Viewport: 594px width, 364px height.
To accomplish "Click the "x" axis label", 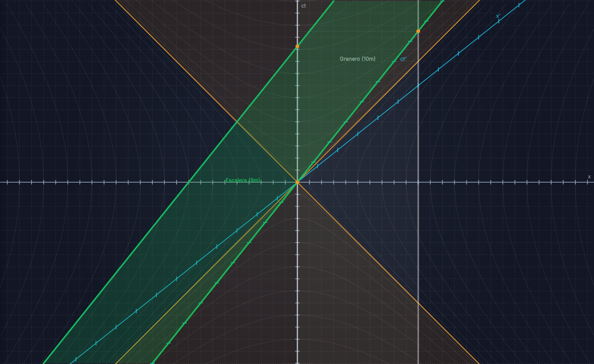I will pos(589,176).
